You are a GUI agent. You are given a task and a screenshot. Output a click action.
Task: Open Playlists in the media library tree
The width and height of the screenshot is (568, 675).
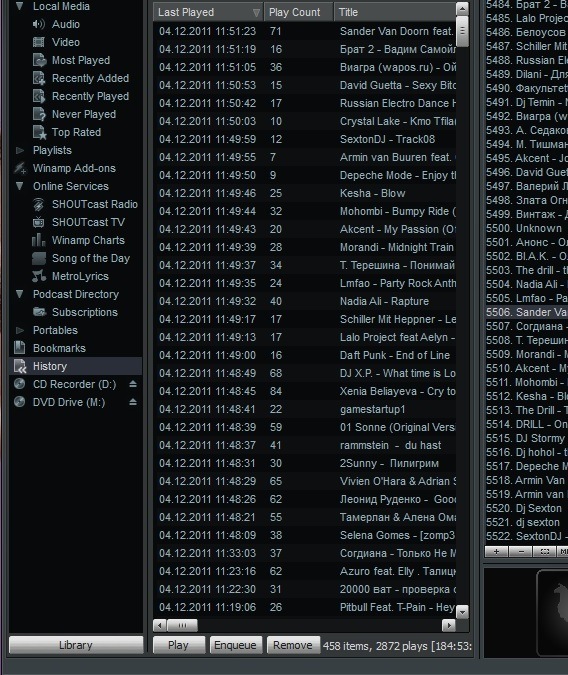[x=52, y=150]
